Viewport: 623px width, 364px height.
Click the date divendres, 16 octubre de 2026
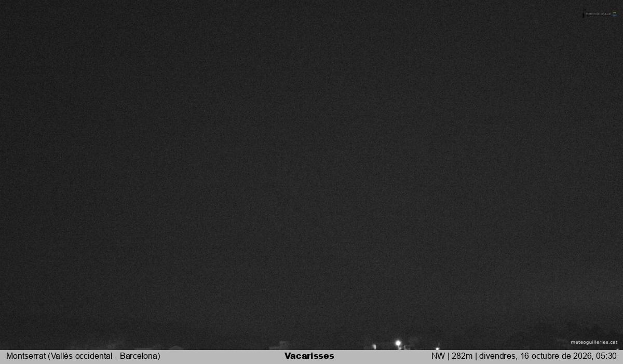tap(535, 356)
